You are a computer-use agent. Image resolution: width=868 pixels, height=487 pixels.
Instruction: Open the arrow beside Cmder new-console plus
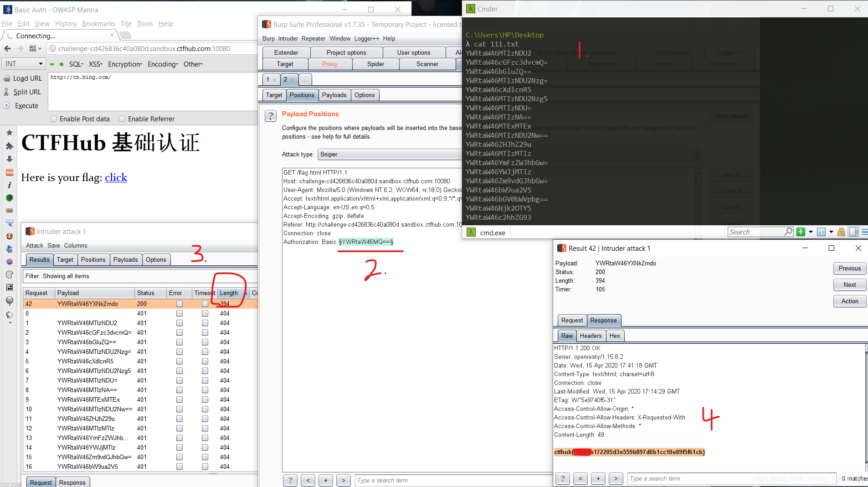pyautogui.click(x=811, y=232)
